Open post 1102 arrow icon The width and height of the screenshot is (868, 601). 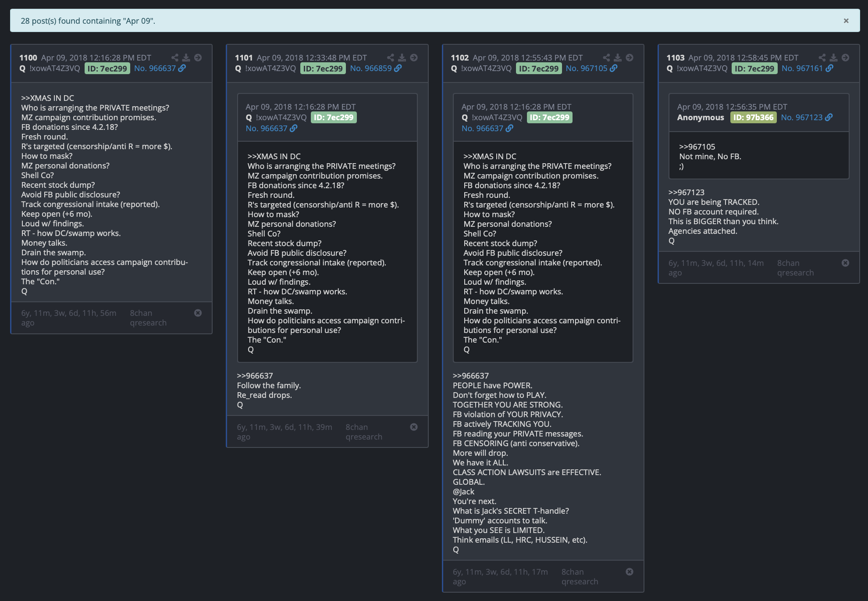click(630, 57)
